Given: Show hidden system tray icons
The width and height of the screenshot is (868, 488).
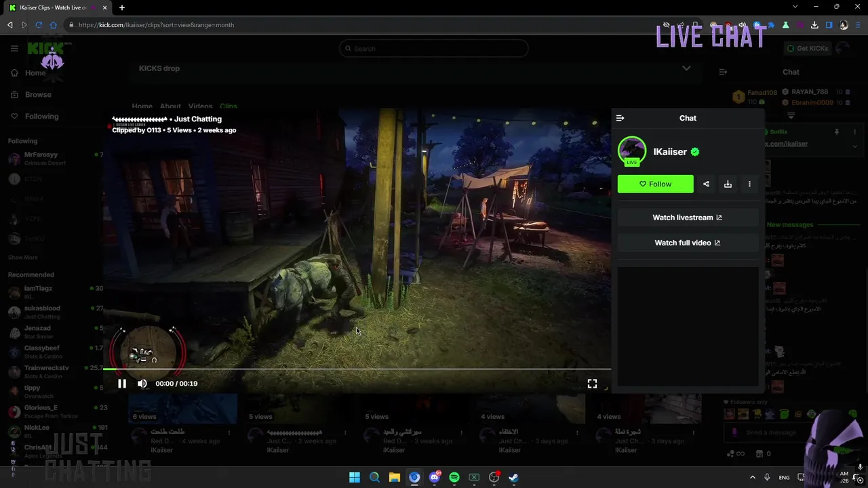Looking at the screenshot, I should coord(752,477).
